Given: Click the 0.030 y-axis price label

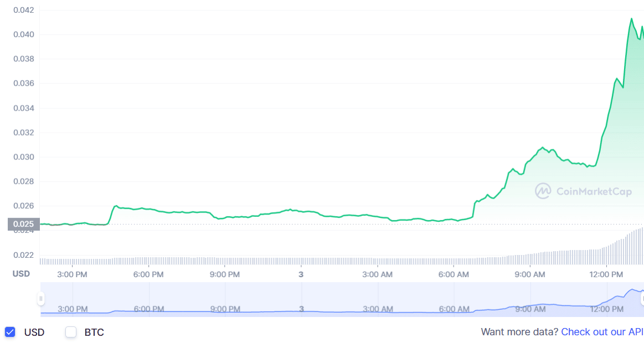Looking at the screenshot, I should tap(23, 157).
